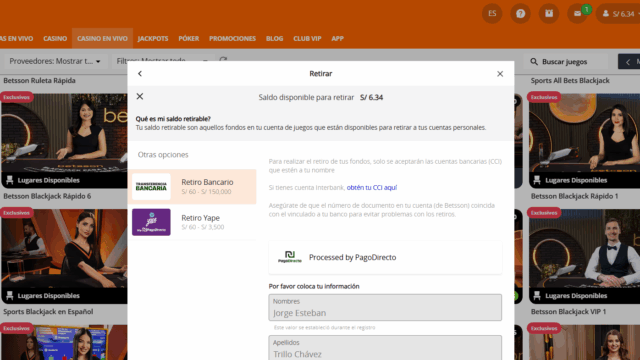This screenshot has width=640, height=360.
Task: Dismiss the saldo disponible info panel
Action: [140, 96]
